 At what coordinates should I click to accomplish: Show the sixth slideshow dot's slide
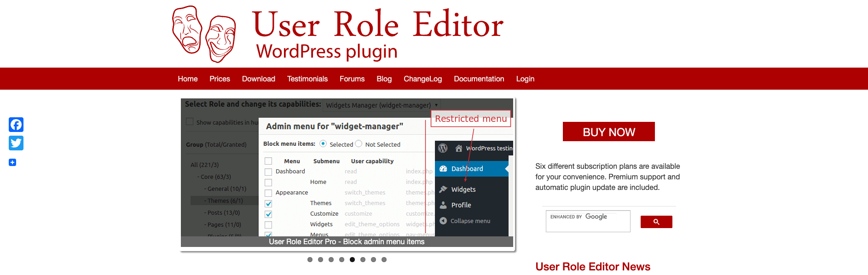pyautogui.click(x=363, y=260)
